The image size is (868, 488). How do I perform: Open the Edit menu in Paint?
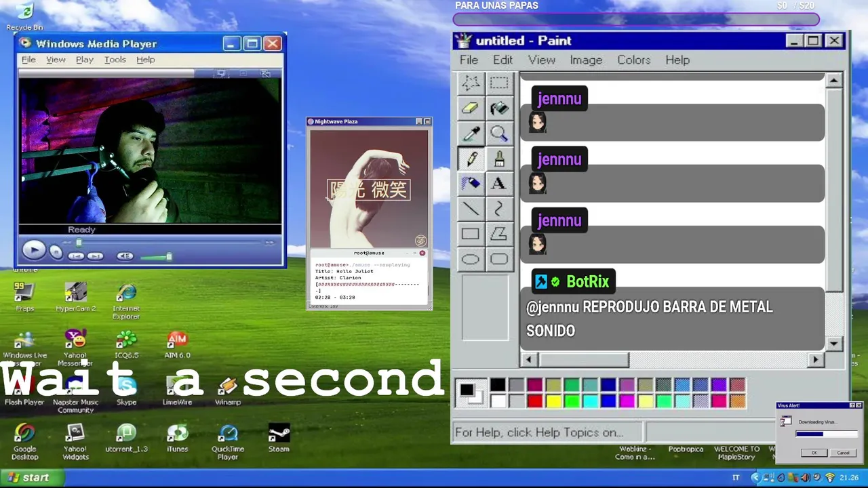point(502,60)
